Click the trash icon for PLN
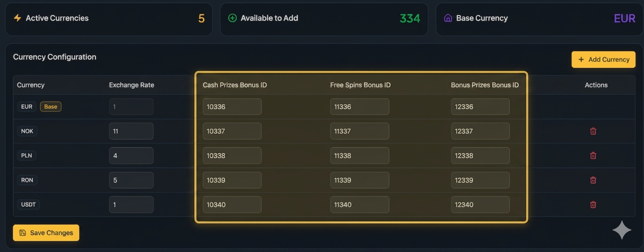 pos(593,156)
